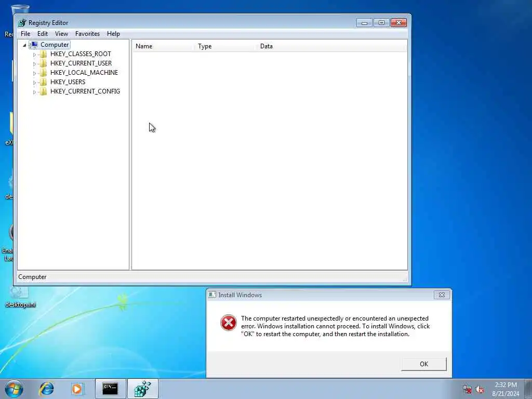Minimize the Registry Editor window
This screenshot has width=532, height=399.
(x=364, y=23)
